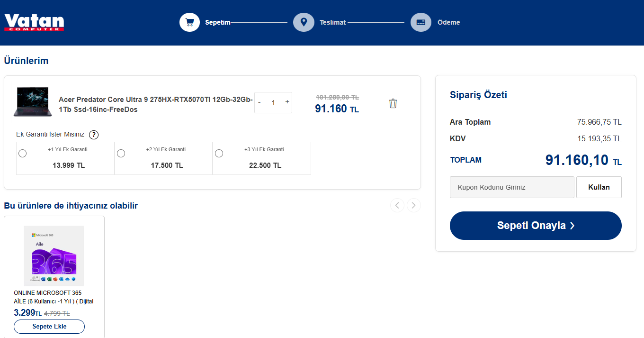Select the +2 Yıl Ek Garanti option
Screen dimensions: 644x338
click(121, 153)
